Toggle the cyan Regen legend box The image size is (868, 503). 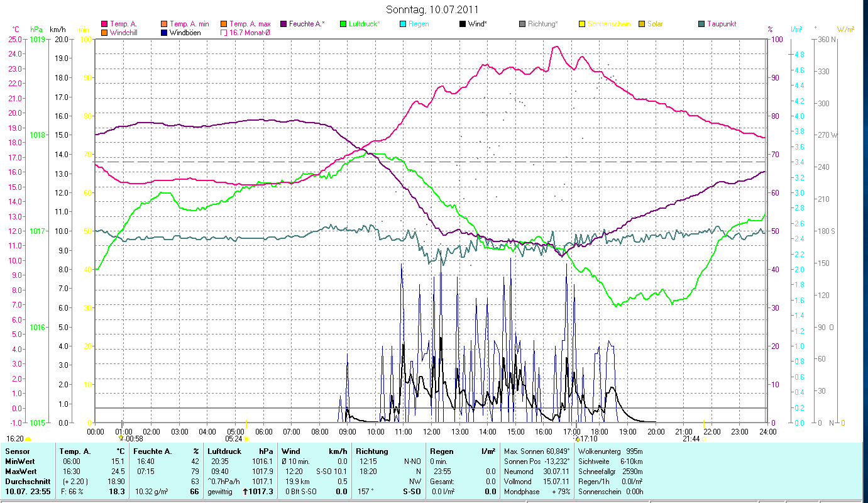pos(402,24)
